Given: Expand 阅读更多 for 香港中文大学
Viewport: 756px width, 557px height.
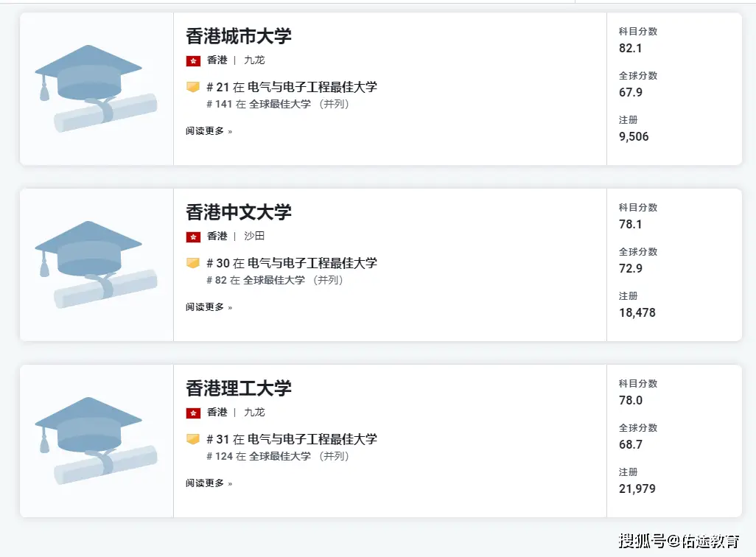Looking at the screenshot, I should click(x=209, y=307).
